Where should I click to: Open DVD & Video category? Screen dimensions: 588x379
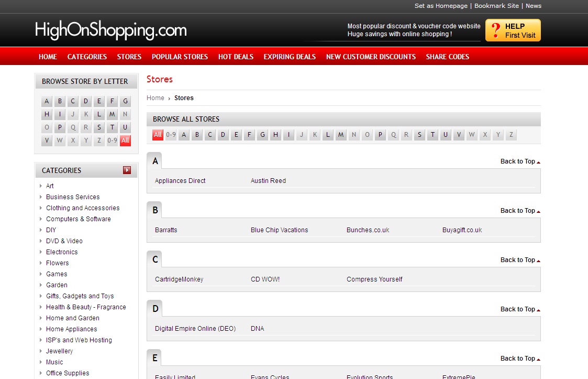tap(64, 241)
